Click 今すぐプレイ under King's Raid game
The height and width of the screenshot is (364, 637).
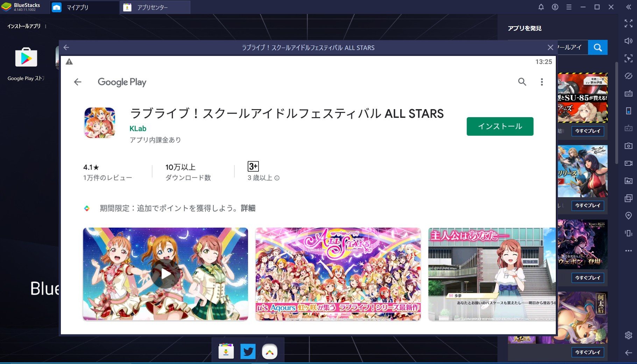[x=588, y=278]
